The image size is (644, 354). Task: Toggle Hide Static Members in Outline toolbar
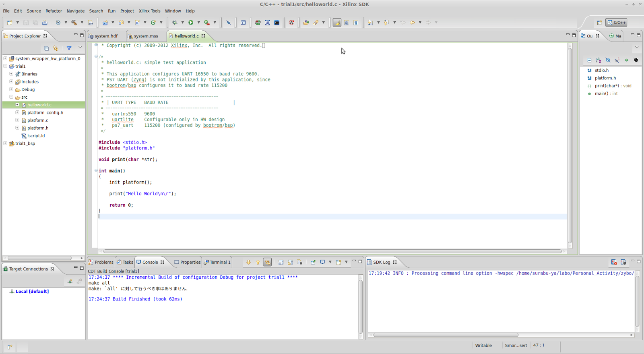617,60
